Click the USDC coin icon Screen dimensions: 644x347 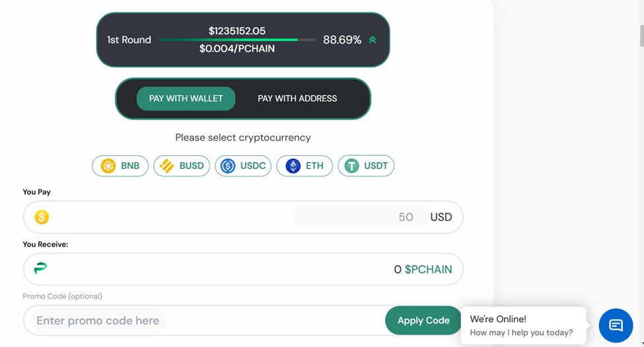click(x=228, y=166)
